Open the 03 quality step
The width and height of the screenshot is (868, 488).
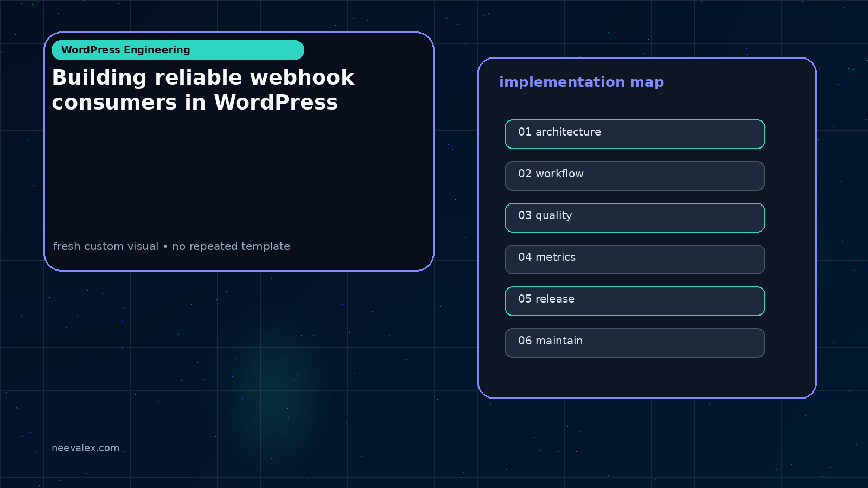point(635,217)
